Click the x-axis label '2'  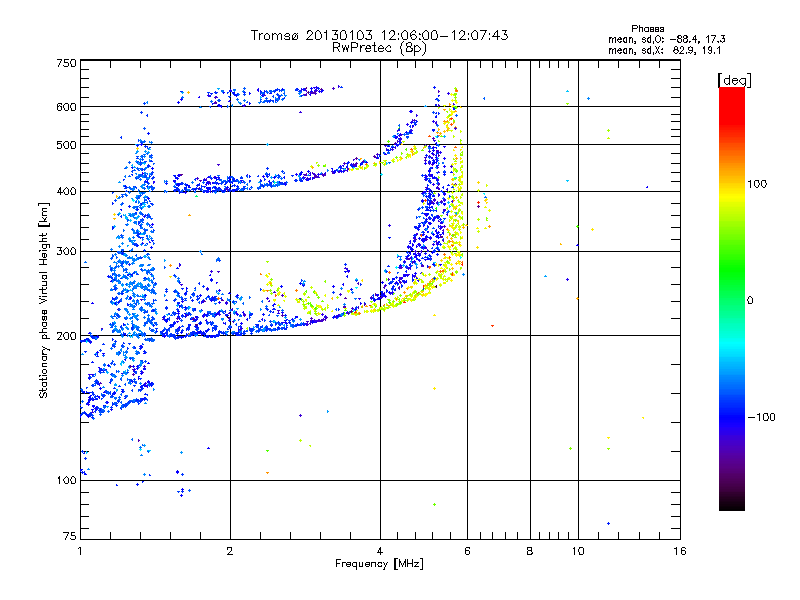[230, 552]
